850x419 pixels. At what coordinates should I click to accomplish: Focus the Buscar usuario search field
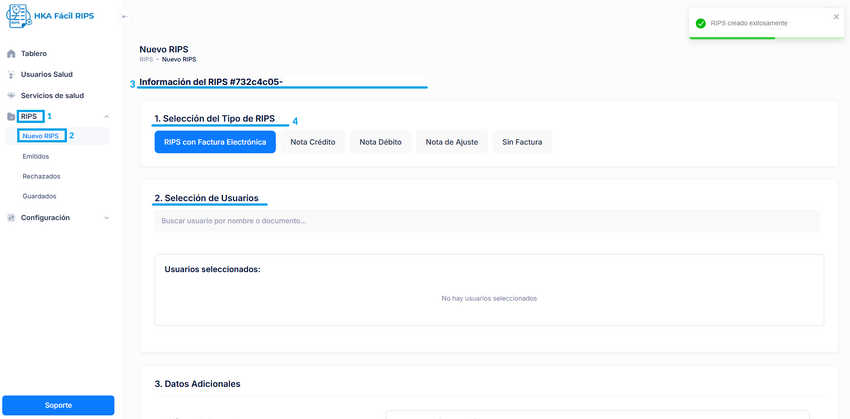coord(486,221)
